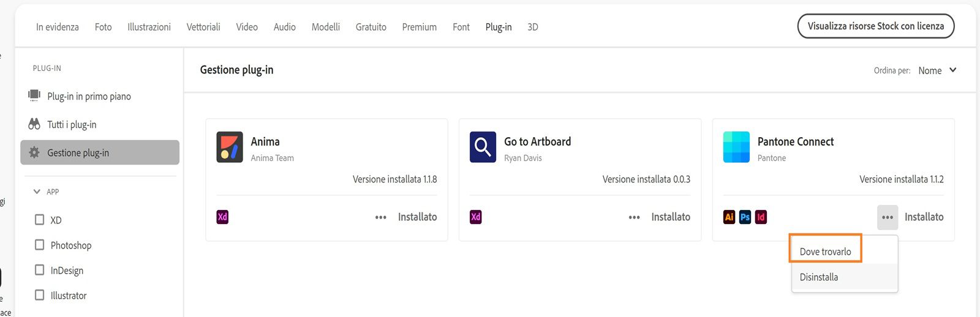Open more options menu for Go to Artboard

[x=635, y=217]
